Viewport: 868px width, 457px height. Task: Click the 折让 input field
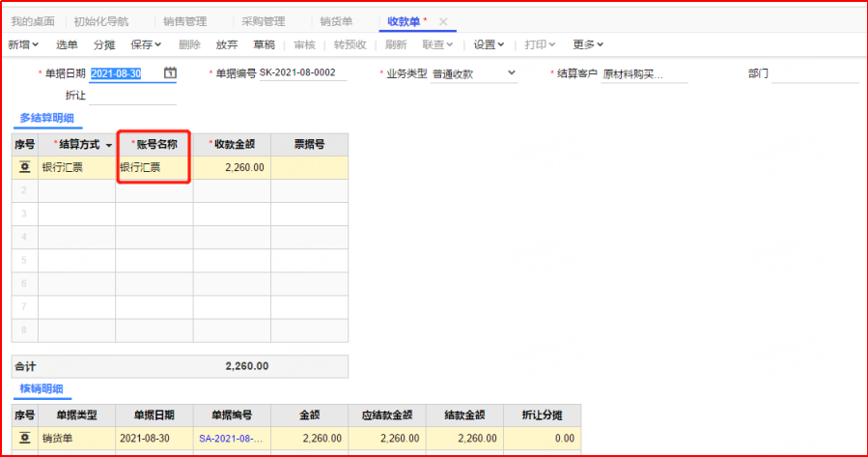pos(133,96)
